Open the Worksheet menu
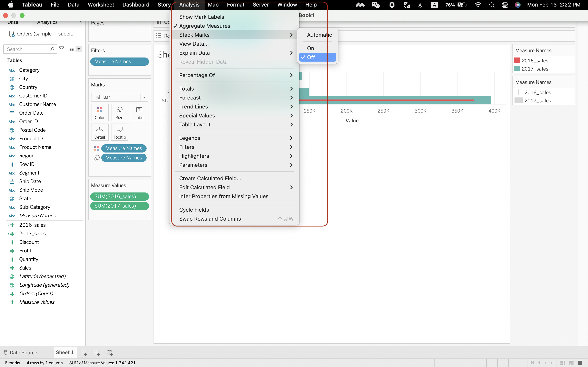The height and width of the screenshot is (367, 588). pos(101,5)
